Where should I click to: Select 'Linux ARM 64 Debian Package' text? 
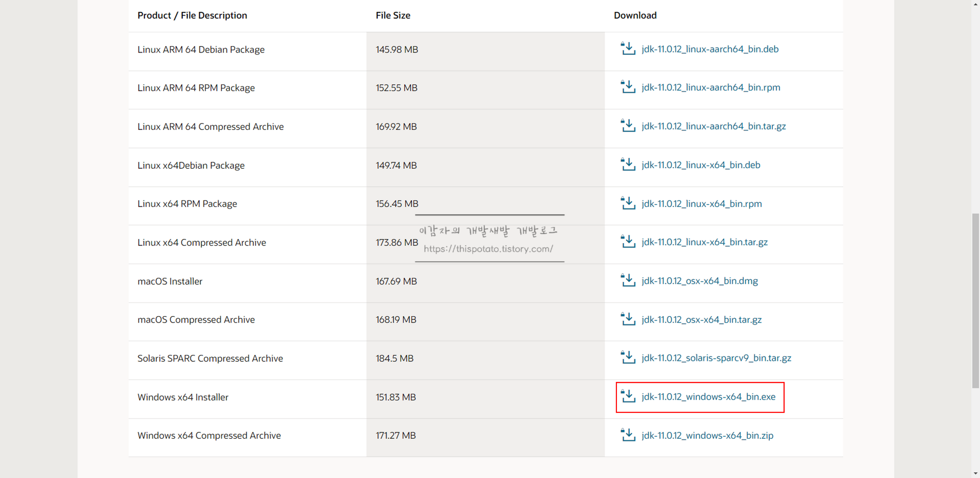point(201,50)
